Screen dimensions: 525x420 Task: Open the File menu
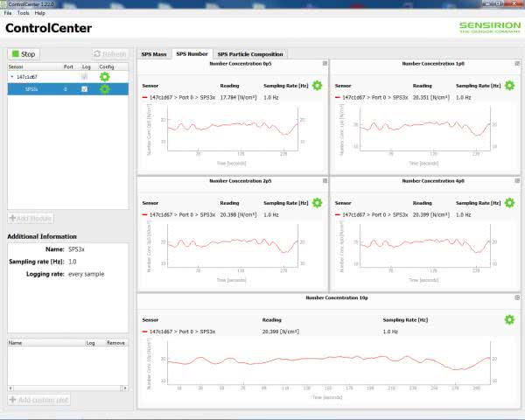[8, 13]
